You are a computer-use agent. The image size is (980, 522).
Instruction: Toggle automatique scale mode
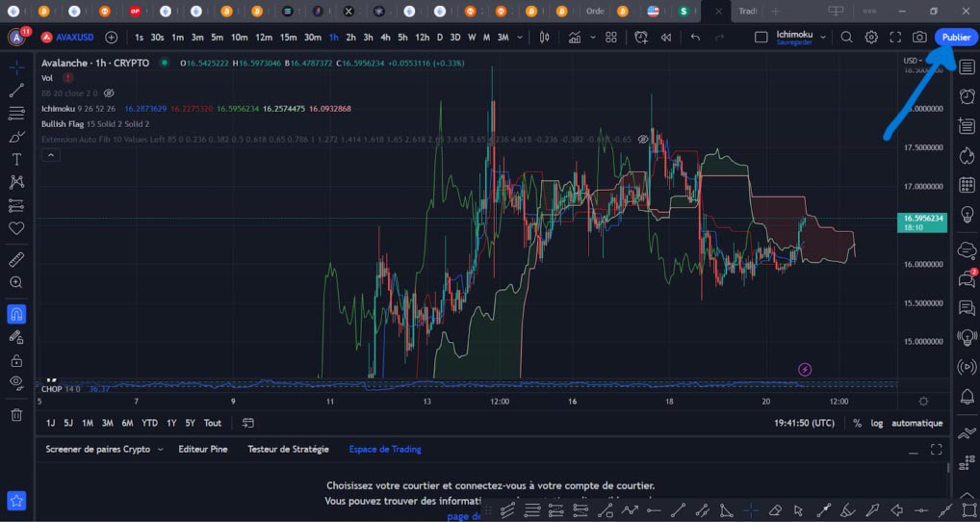click(x=916, y=423)
